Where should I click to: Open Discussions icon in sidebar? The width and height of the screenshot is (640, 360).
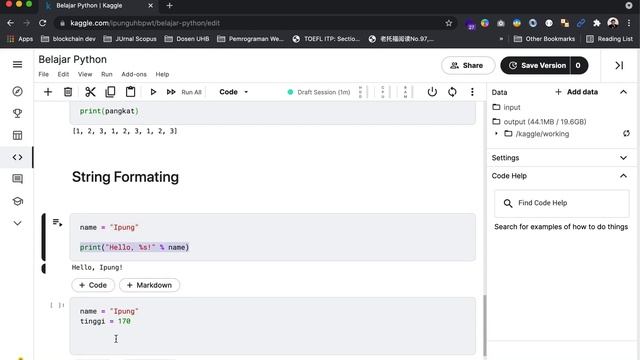tap(18, 179)
